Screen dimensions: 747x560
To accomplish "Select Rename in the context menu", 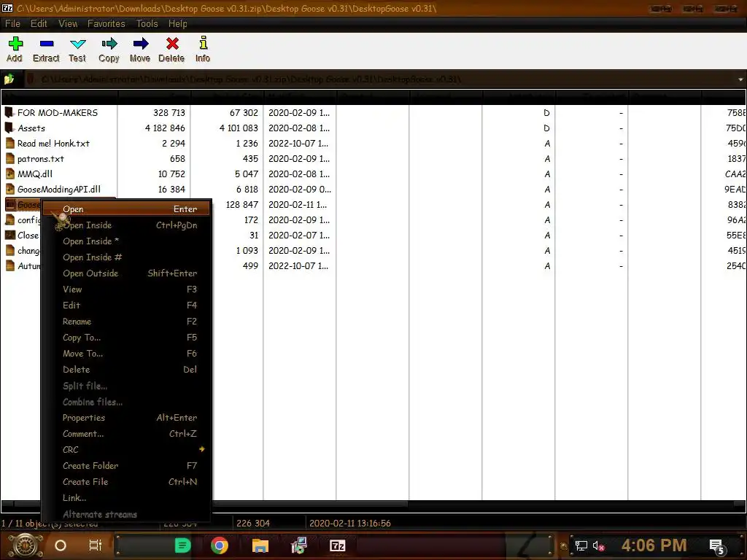I will point(126,322).
